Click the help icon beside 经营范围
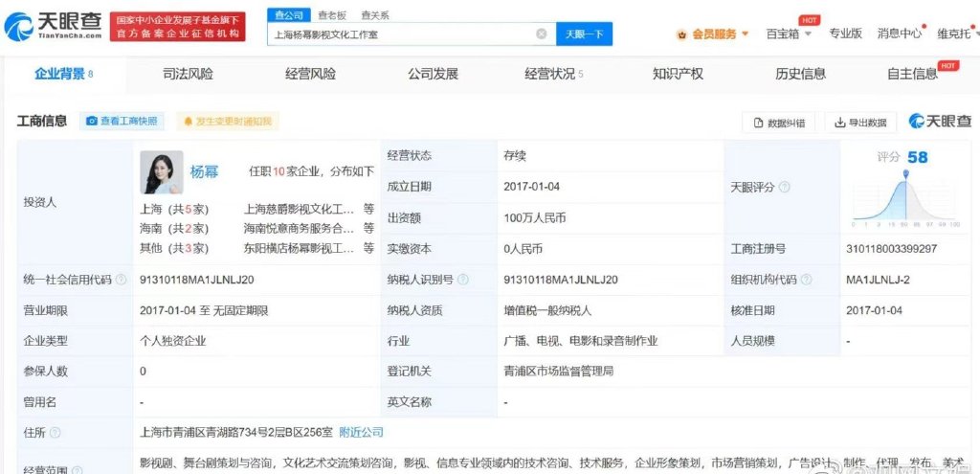 coord(78,469)
